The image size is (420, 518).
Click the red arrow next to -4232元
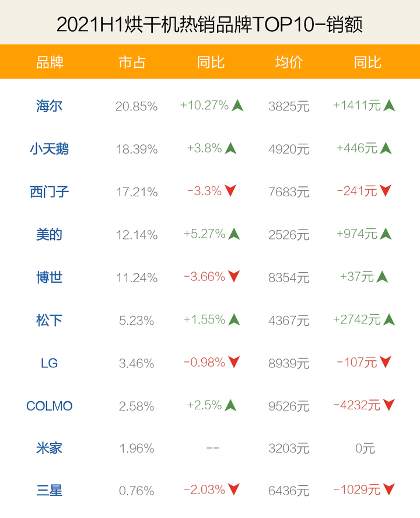point(389,405)
